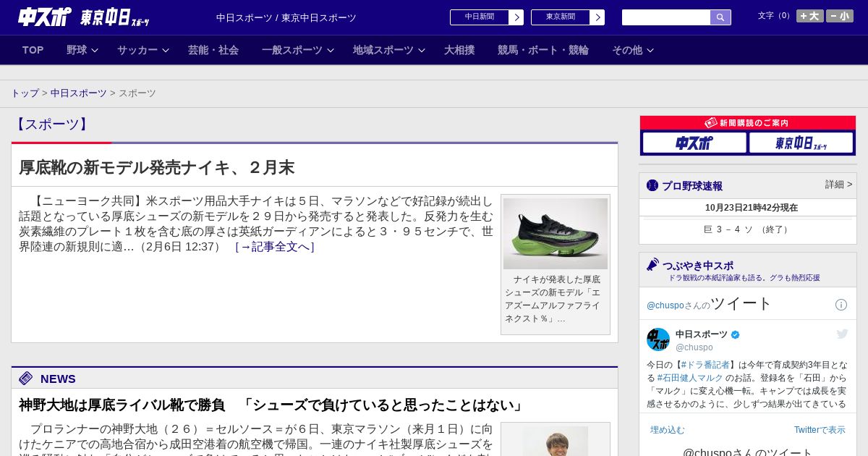Click the 埋め込む link
Screen dimensions: 868x456
pyautogui.click(x=667, y=430)
